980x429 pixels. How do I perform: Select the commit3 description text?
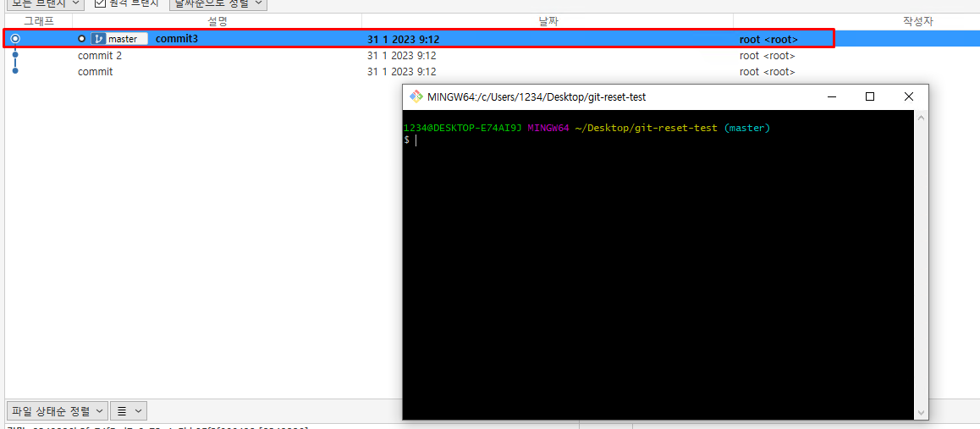point(177,39)
